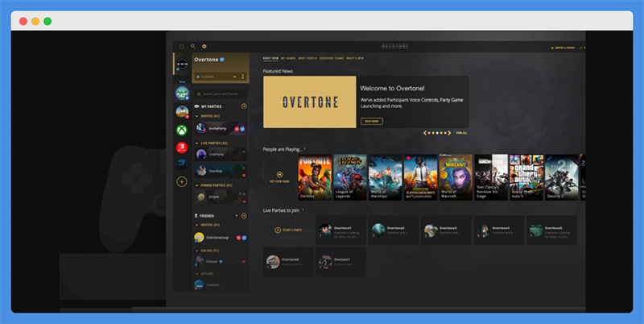
Task: Select the World of Warcraft game thumbnail
Action: [x=456, y=177]
